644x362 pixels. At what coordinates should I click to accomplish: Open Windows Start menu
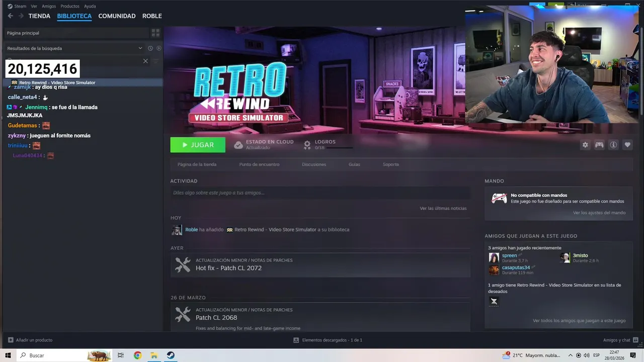[x=8, y=355]
